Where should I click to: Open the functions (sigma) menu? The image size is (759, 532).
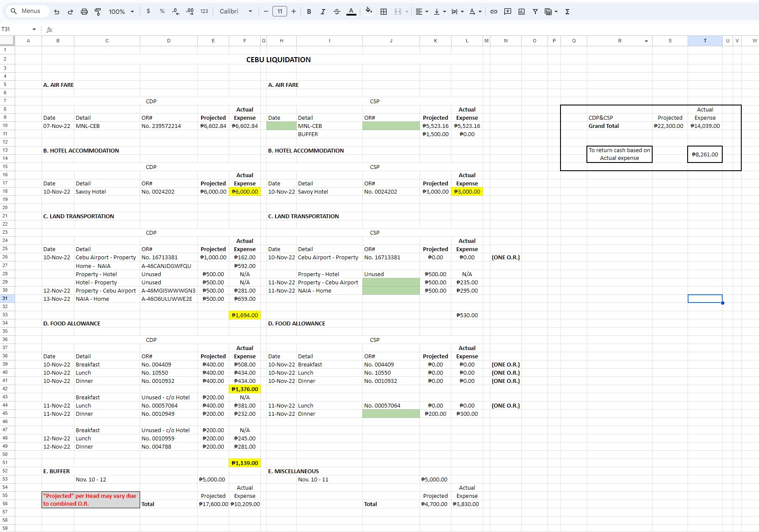click(x=567, y=12)
